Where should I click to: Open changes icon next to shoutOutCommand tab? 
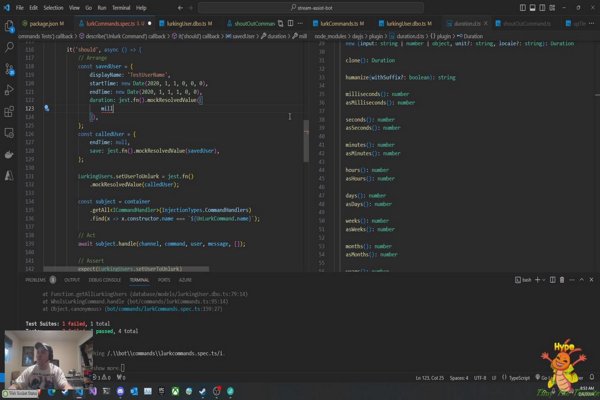click(280, 23)
